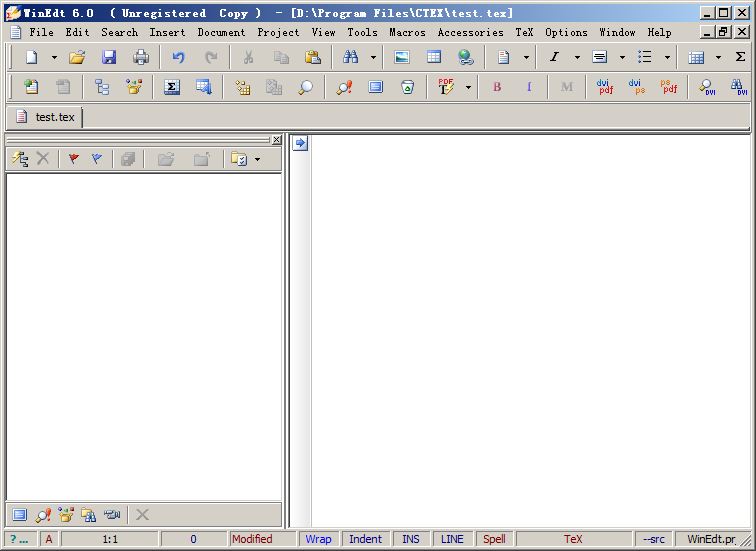Click the lightning tree icon in the left panel

coord(20,159)
